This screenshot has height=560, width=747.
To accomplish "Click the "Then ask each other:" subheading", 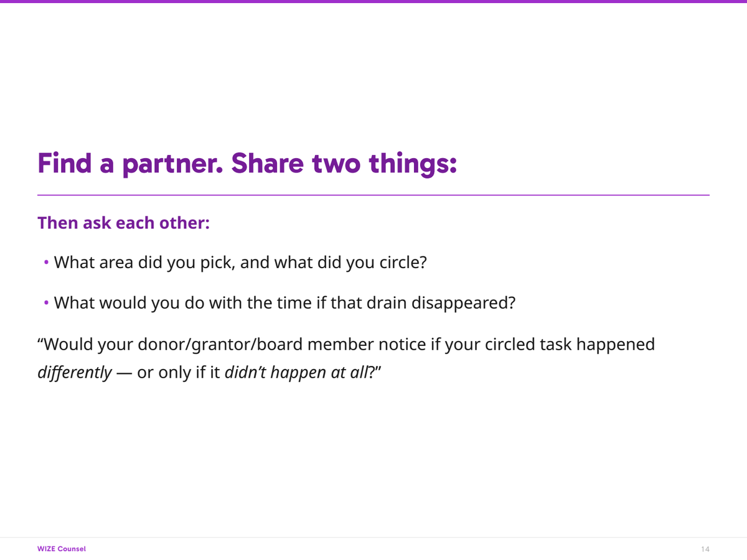I will pos(123,223).
